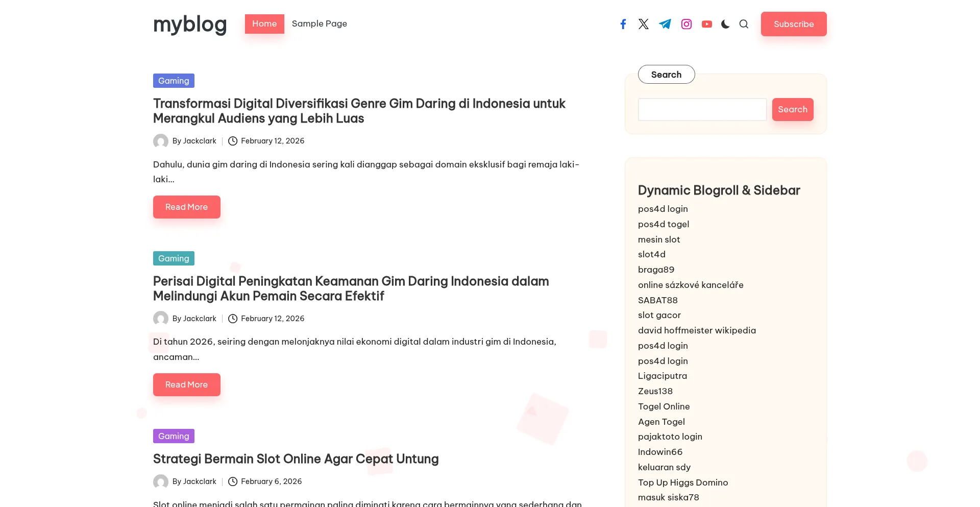Screen dimensions: 980x507
Task: Open the header search magnifier icon
Action: click(744, 24)
